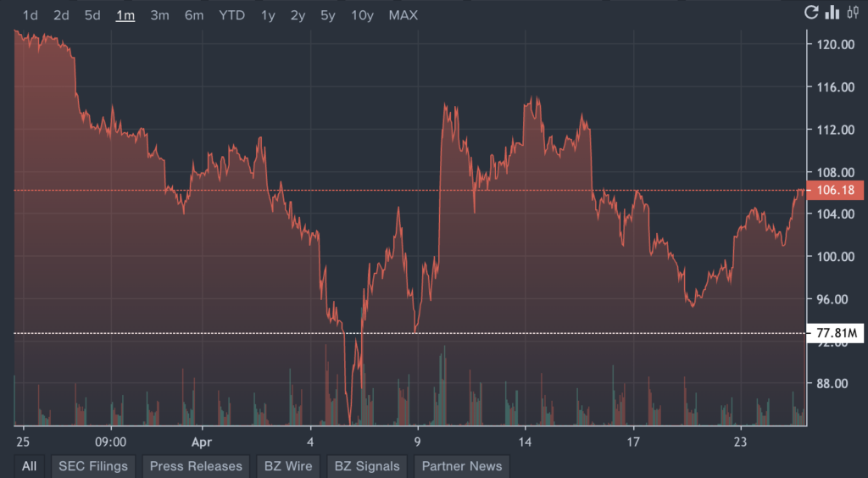The width and height of the screenshot is (868, 478).
Task: Show year-to-date with YTD
Action: point(231,15)
